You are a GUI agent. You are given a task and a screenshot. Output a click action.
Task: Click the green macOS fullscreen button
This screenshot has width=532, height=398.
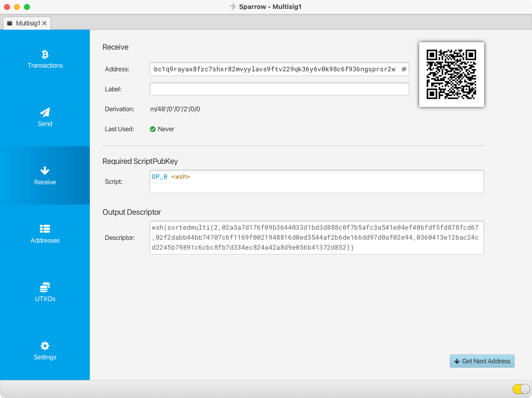27,7
